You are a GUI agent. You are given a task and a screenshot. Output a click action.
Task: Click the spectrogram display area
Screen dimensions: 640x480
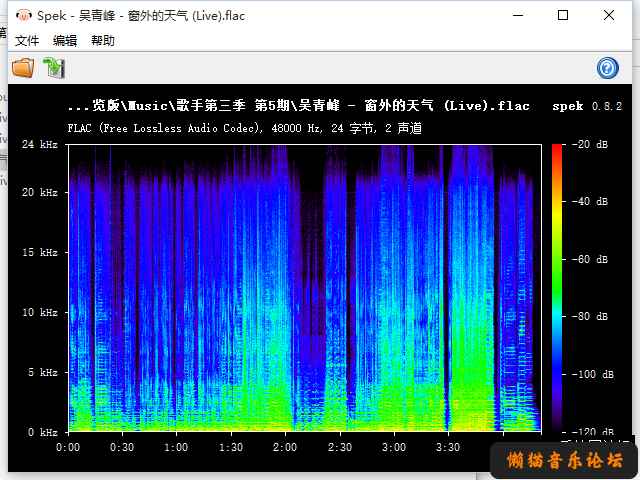305,288
